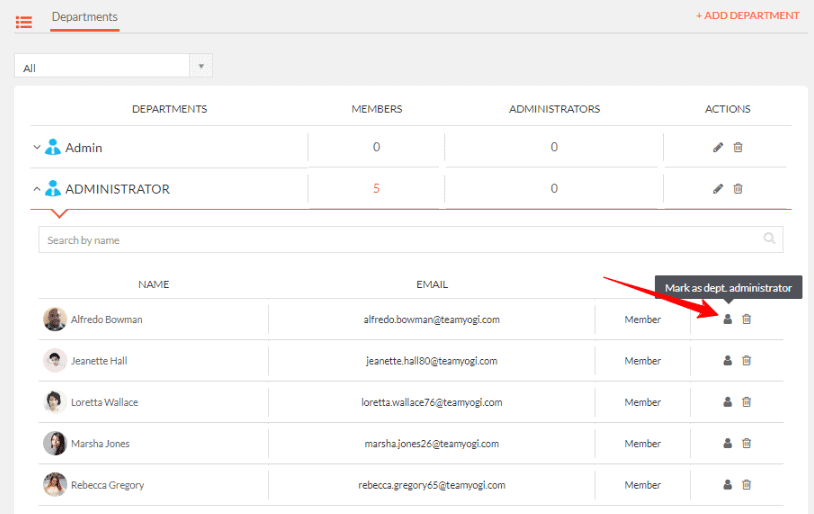Switch to the Departments tab
This screenshot has height=514, width=814.
tap(85, 17)
